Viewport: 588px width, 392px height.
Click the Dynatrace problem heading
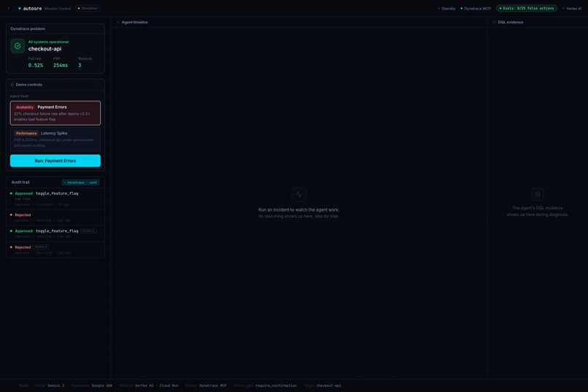point(28,29)
